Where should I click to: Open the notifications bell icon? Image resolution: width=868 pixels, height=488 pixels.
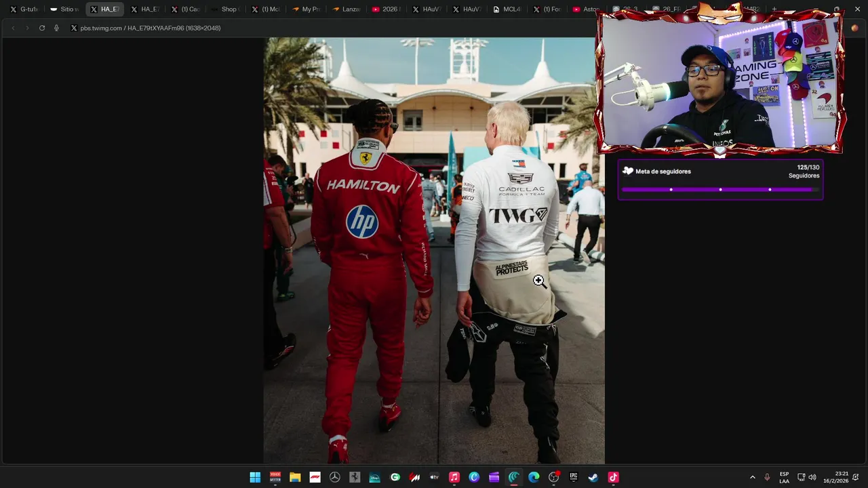pyautogui.click(x=855, y=477)
